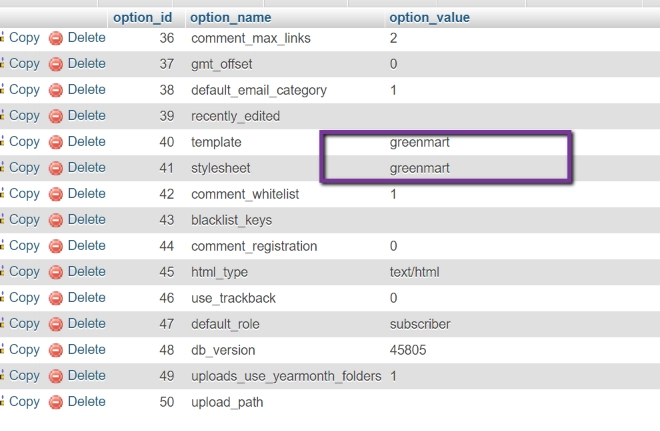Sort by option_value column header
Screen dimensions: 660x431
pyautogui.click(x=429, y=18)
